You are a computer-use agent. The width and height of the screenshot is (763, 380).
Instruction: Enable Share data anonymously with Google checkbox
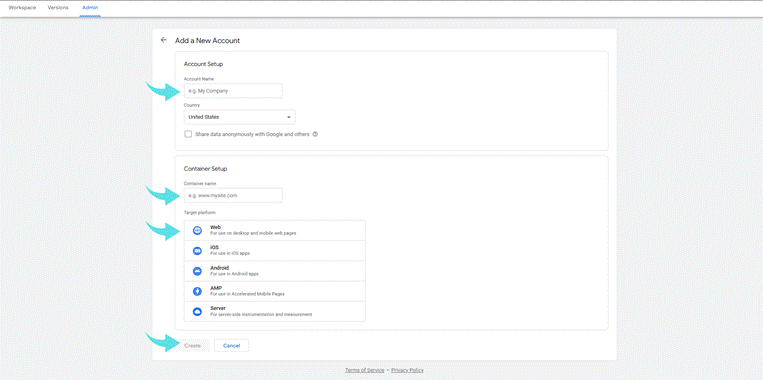tap(188, 134)
